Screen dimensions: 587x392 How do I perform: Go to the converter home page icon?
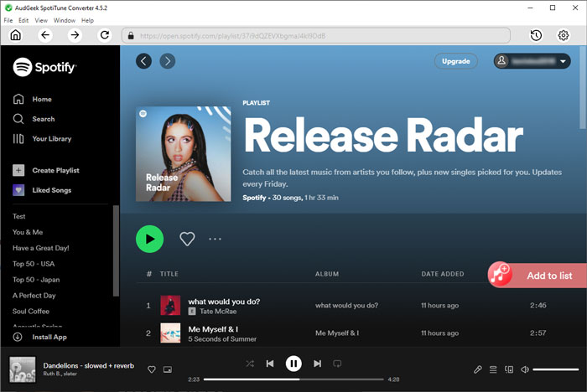[x=16, y=35]
